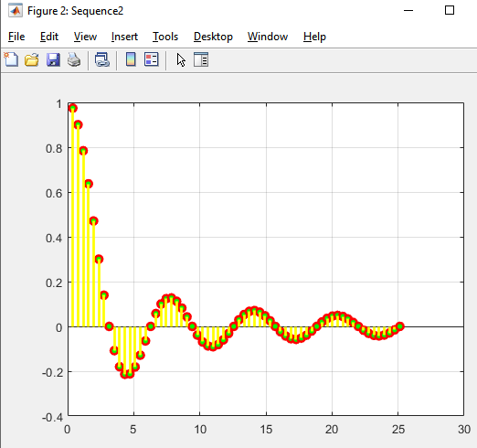Open the Insert menu
The image size is (477, 448).
coord(124,37)
